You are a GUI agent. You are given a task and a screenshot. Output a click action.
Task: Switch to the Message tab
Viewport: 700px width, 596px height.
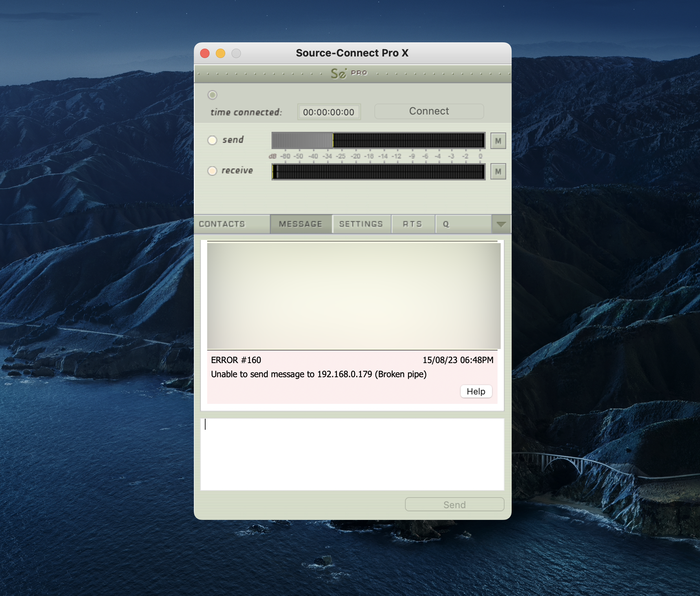pyautogui.click(x=301, y=224)
